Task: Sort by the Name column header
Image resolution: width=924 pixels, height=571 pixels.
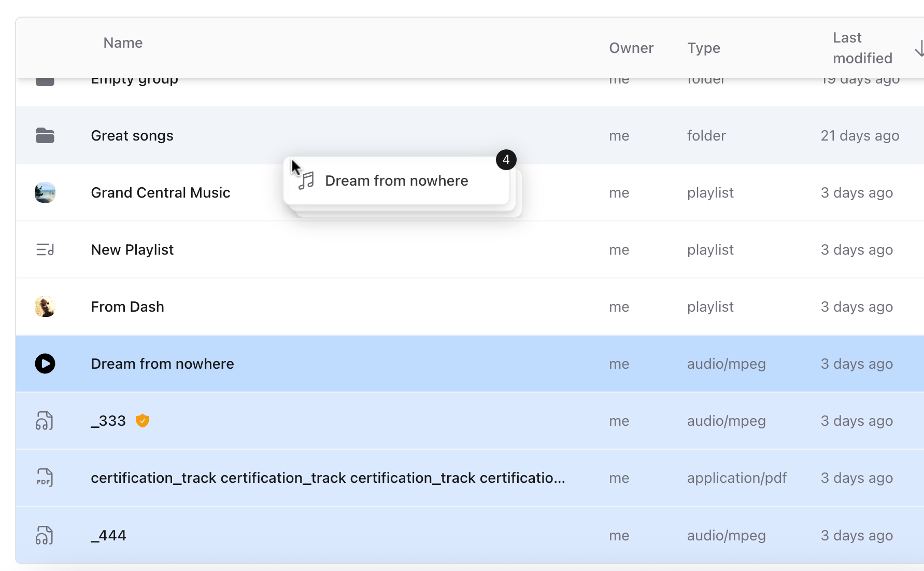Action: tap(123, 43)
